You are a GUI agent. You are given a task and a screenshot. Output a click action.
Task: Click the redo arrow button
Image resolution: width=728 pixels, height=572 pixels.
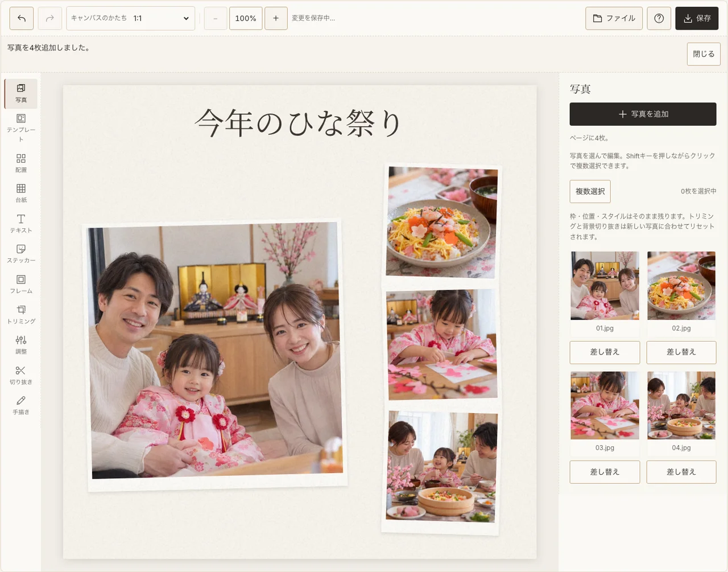pyautogui.click(x=50, y=18)
